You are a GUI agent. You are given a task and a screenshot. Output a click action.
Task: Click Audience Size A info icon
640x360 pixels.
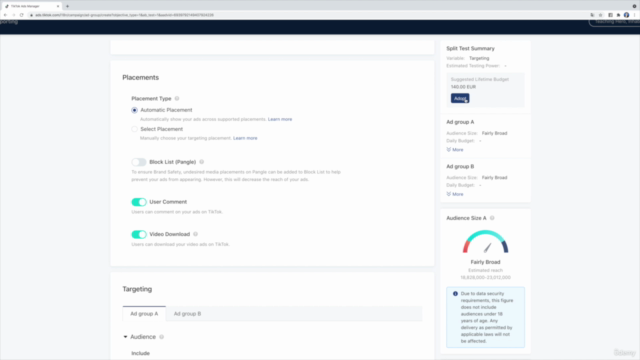[492, 218]
